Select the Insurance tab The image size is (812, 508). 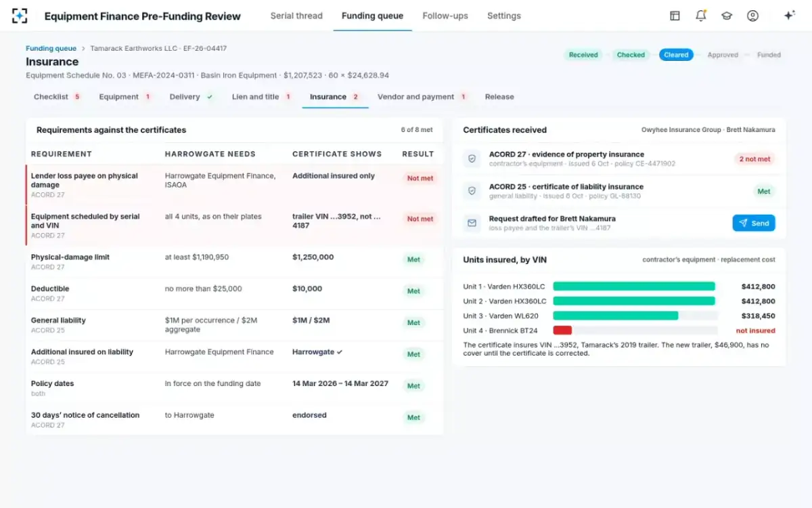[x=335, y=97]
